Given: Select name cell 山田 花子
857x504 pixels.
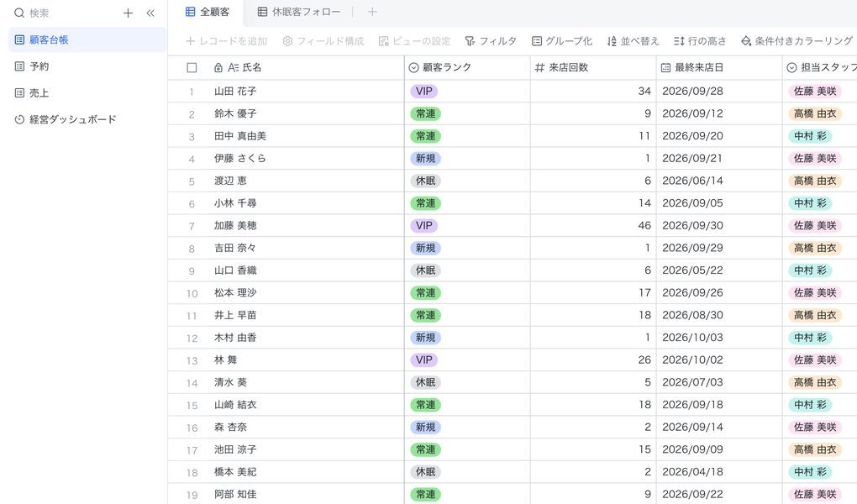Looking at the screenshot, I should 306,92.
